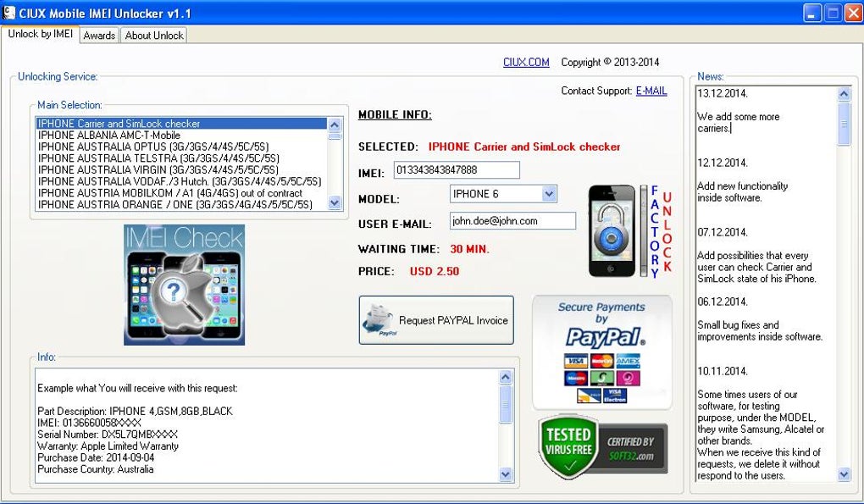Click the Certified by Soft32.com badge

pos(633,449)
